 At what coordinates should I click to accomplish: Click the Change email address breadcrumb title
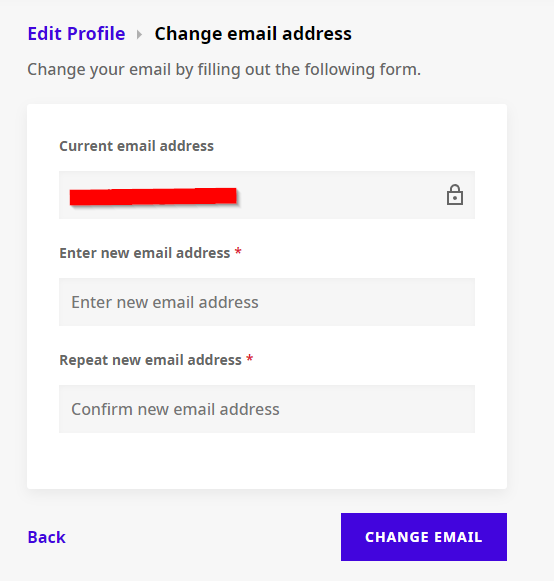point(253,34)
